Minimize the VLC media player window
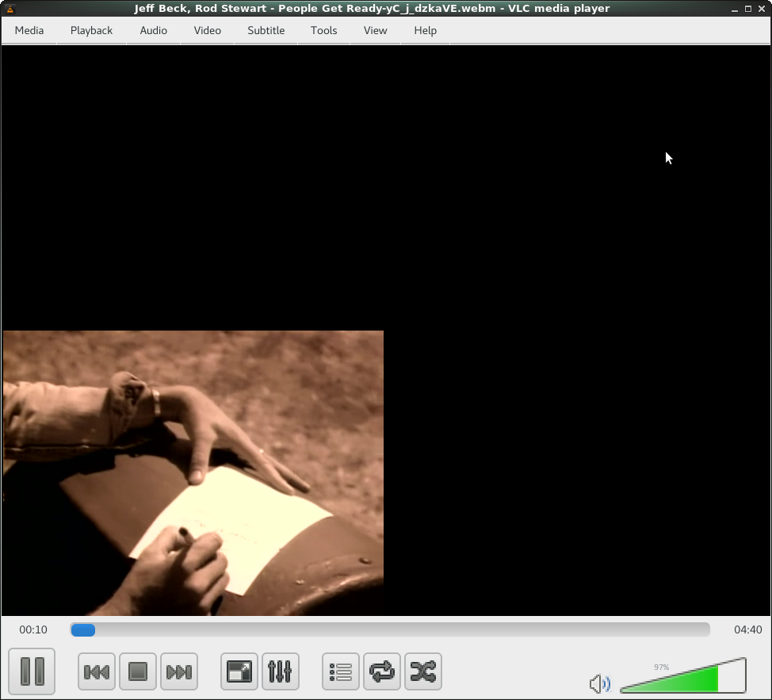772x700 pixels. click(x=735, y=9)
